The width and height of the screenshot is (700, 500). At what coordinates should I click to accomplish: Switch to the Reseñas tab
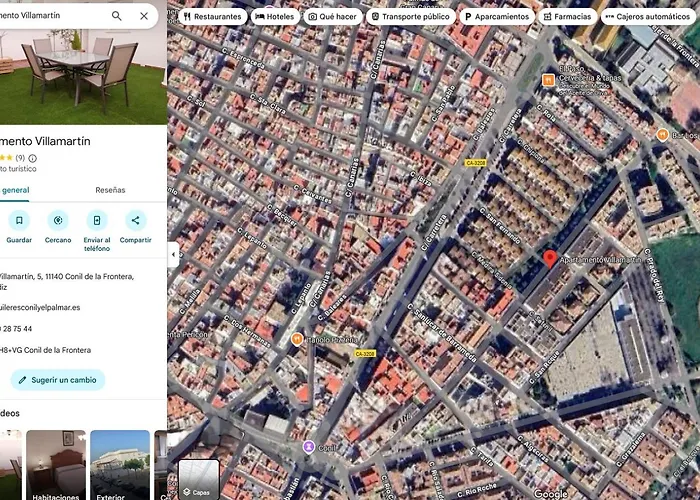(110, 190)
